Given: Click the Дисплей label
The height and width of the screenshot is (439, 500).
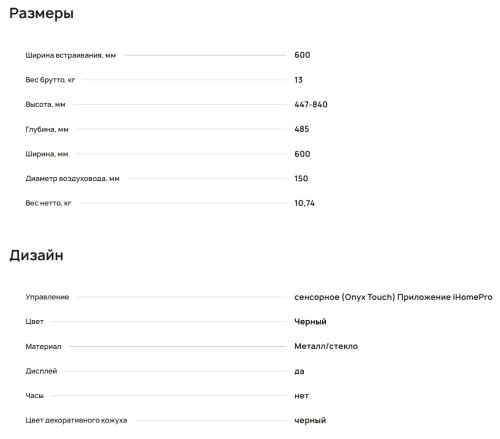Looking at the screenshot, I should (x=41, y=371).
